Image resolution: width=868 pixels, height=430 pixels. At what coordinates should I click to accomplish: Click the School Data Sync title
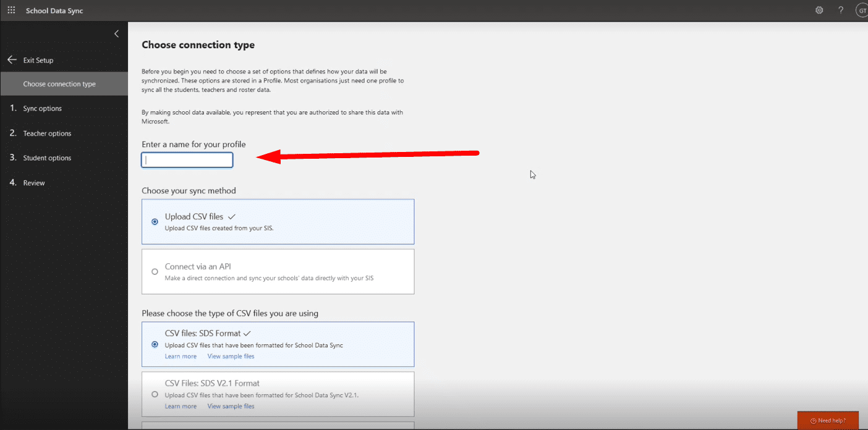(54, 11)
